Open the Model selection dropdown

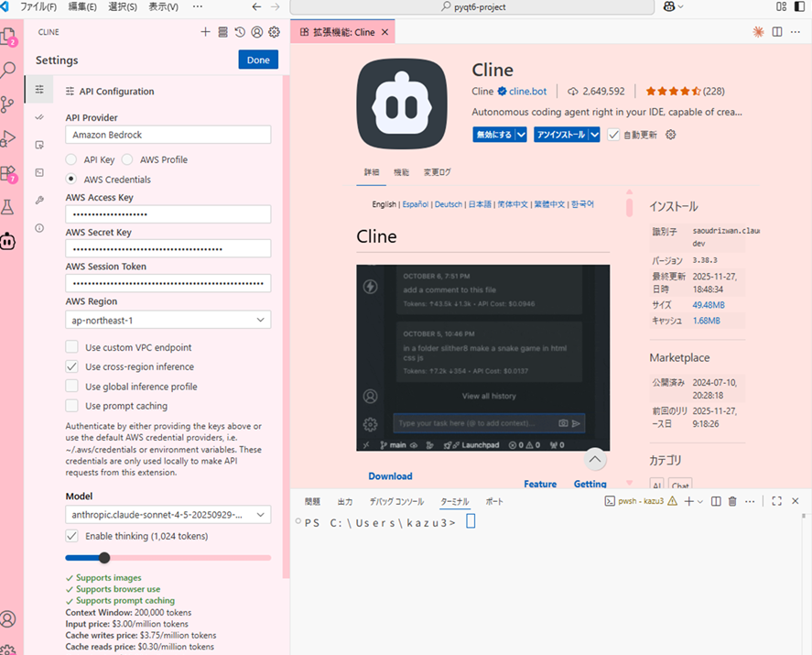pos(168,515)
